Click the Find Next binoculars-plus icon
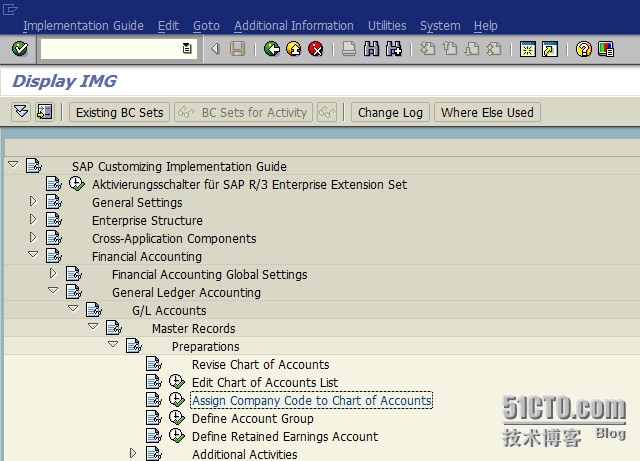Screen dimensions: 640x461 (393, 49)
